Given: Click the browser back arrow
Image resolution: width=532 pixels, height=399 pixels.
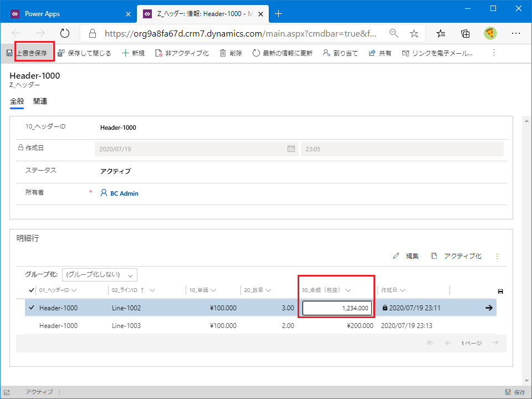Looking at the screenshot, I should [16, 33].
